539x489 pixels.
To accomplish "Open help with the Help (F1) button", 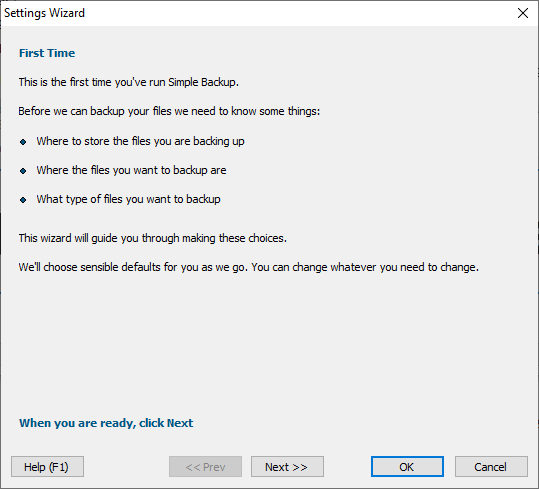I will [x=47, y=466].
